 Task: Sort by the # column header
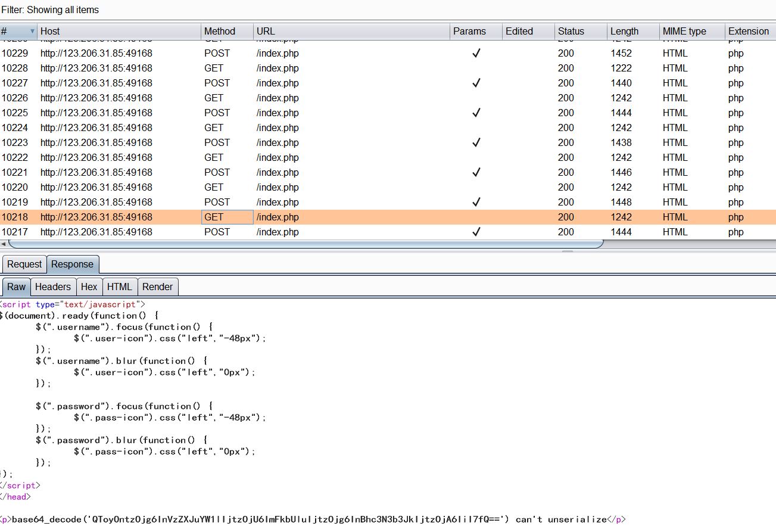(18, 31)
